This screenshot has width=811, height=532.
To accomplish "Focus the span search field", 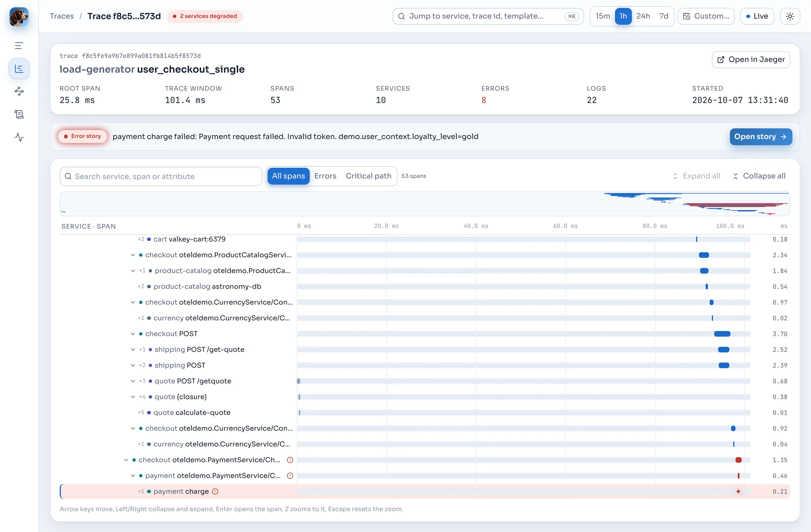I will pos(161,176).
